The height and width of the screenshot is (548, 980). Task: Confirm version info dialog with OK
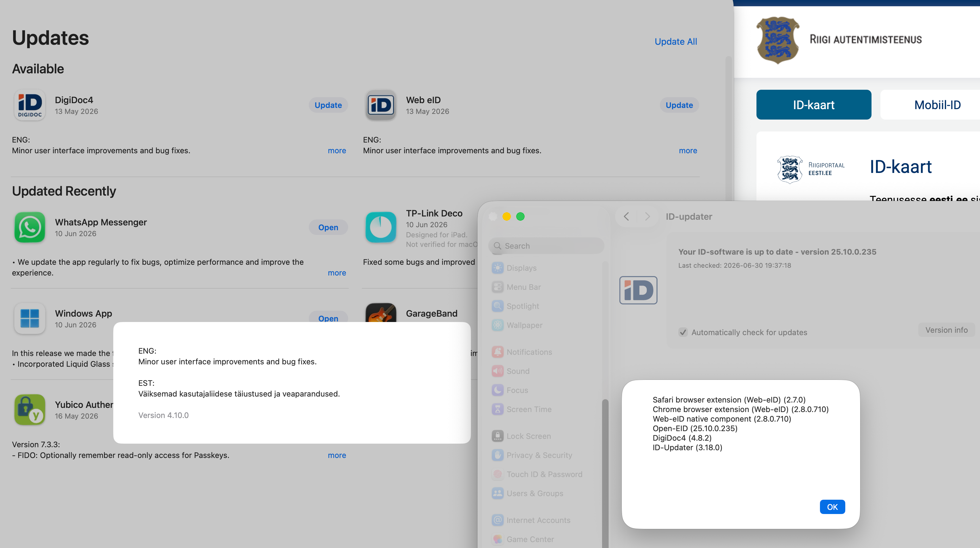832,507
